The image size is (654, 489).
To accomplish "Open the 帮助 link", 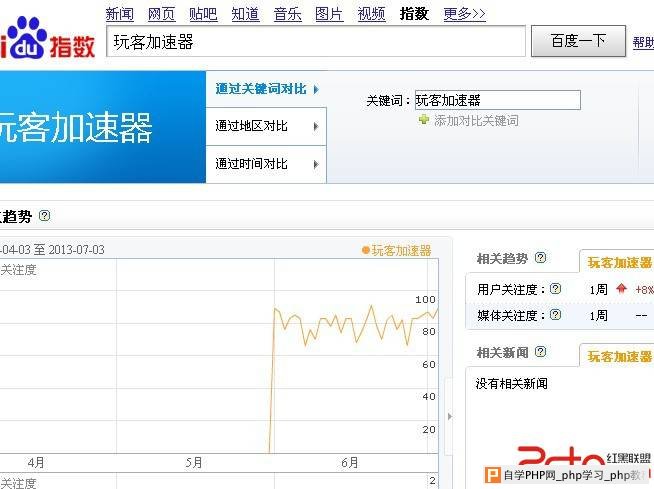I will coord(643,42).
